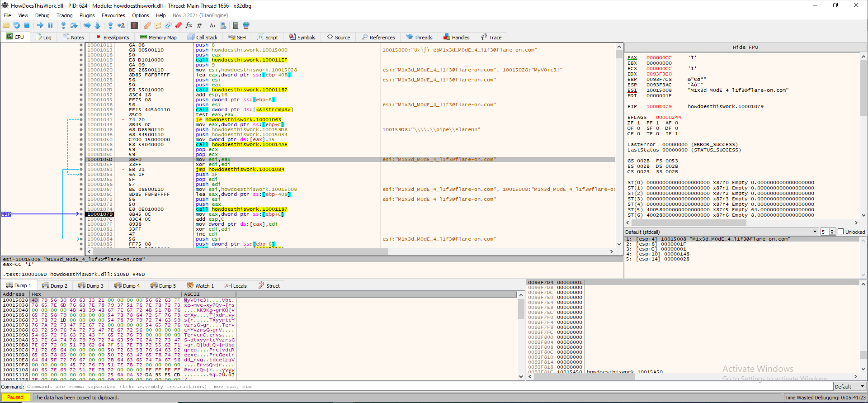Open the Debug menu
The width and height of the screenshot is (868, 403).
click(42, 15)
